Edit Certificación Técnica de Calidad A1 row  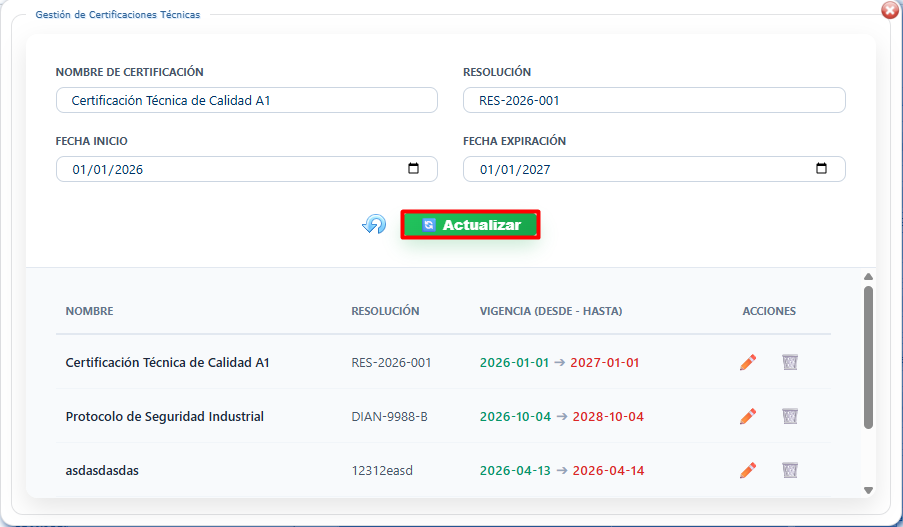pos(748,362)
